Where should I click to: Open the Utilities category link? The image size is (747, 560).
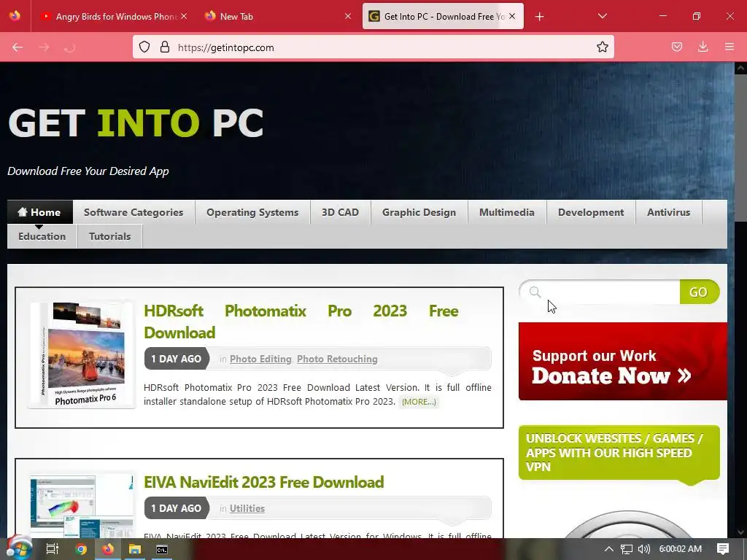(247, 508)
